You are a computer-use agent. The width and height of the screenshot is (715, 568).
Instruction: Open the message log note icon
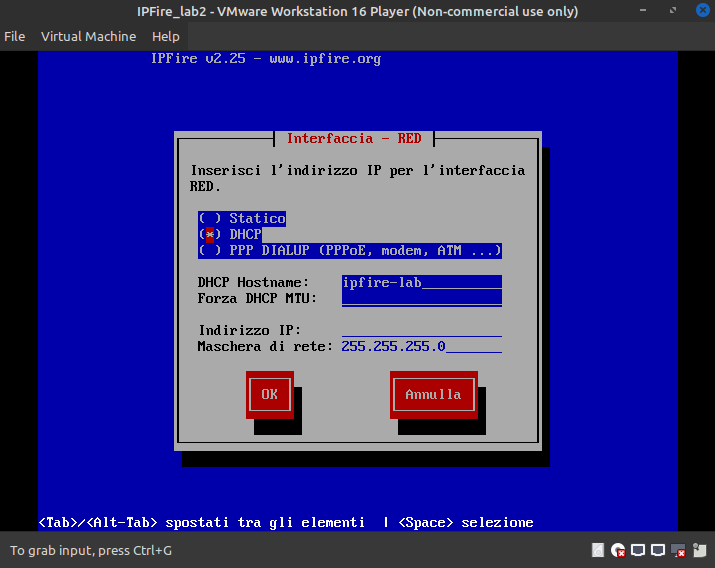point(699,550)
